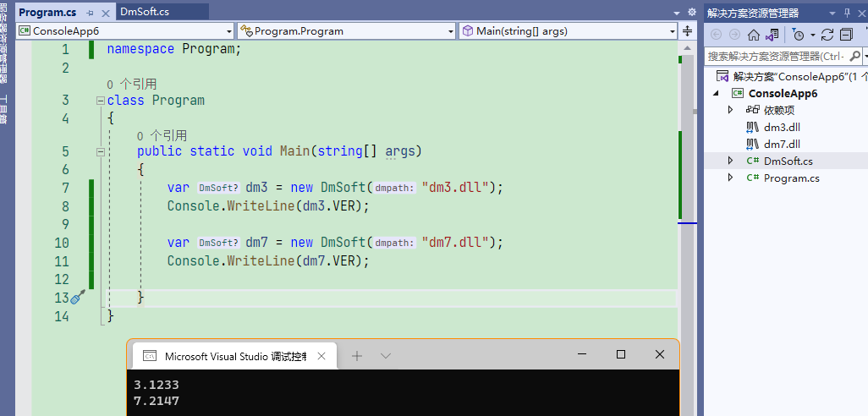Expand the Program.cs tree node
The image size is (868, 416).
[x=730, y=178]
